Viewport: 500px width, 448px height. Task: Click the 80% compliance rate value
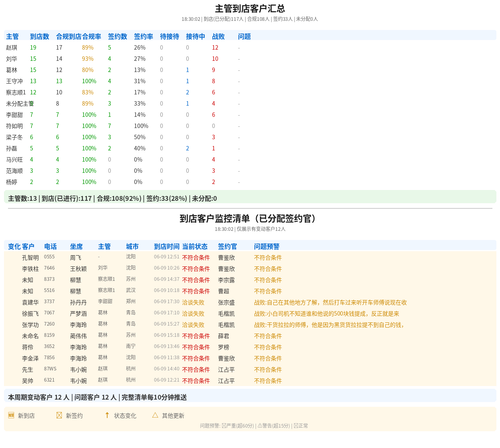tap(88, 70)
